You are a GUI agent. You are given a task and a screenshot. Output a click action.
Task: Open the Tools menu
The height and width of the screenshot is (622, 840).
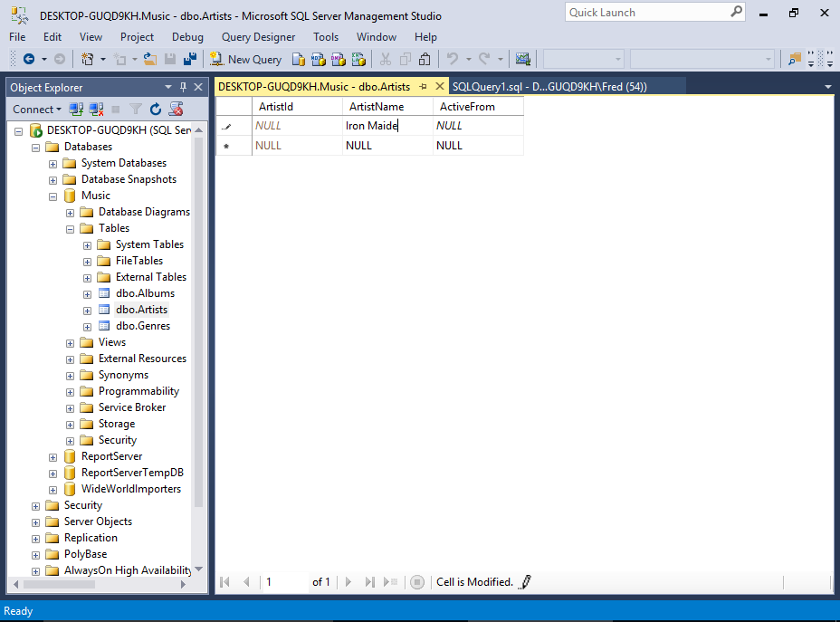pos(326,37)
